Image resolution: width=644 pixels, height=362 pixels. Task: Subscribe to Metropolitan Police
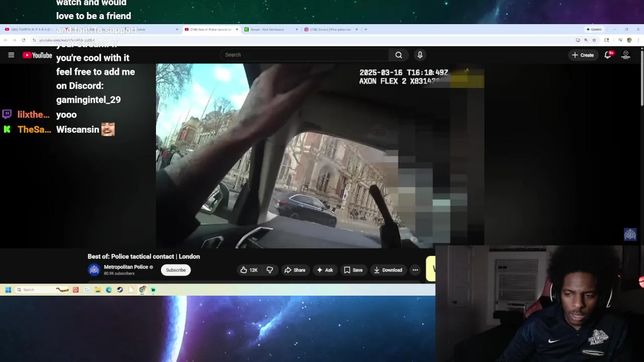pyautogui.click(x=176, y=270)
